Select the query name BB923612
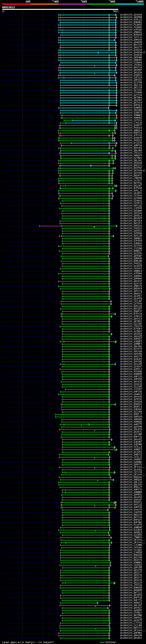This screenshot has width=146, height=644. point(8,8)
